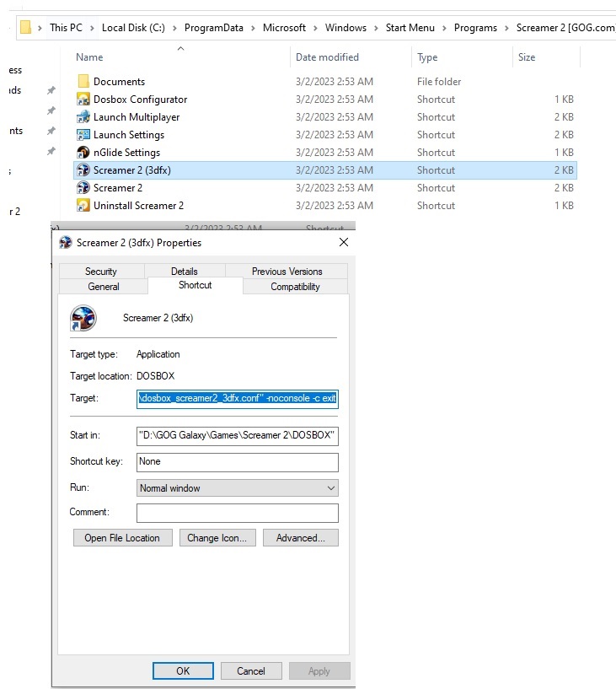Select the Documents folder name

[119, 82]
